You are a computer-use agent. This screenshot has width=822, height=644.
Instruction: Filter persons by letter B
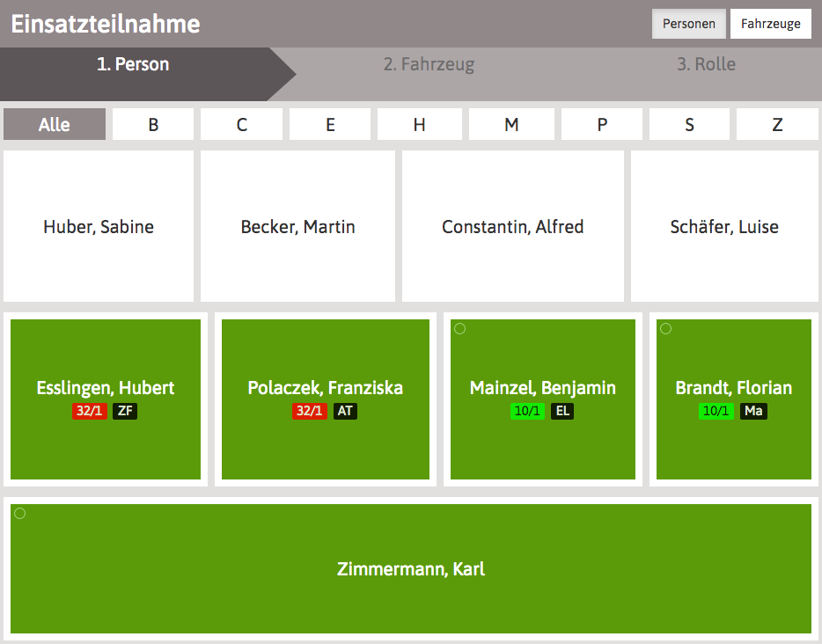click(153, 125)
